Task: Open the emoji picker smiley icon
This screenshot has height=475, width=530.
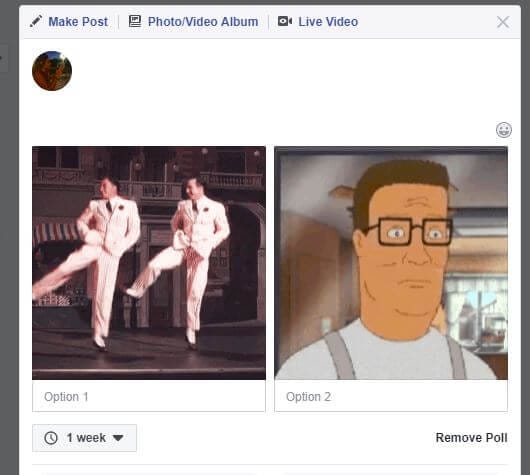Action: (x=504, y=130)
